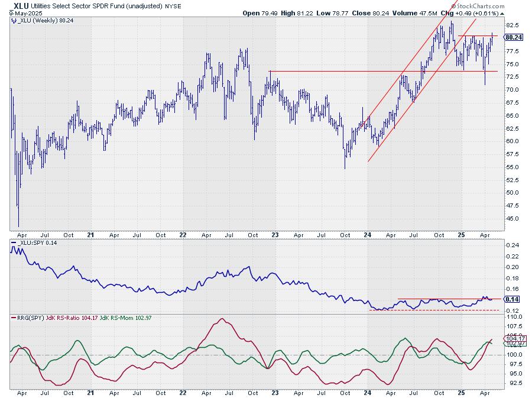Select year 22 on the price time axis
Screen dimensions: 532x398
(x=183, y=235)
